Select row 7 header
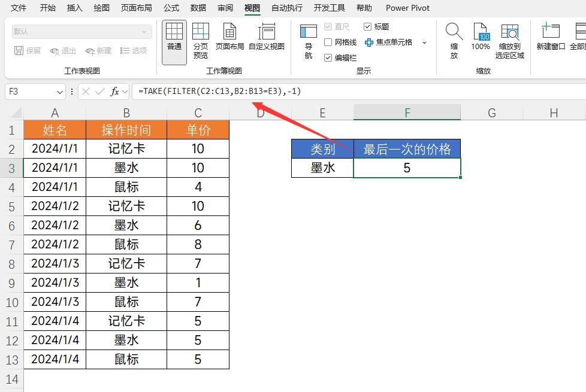 [x=12, y=245]
